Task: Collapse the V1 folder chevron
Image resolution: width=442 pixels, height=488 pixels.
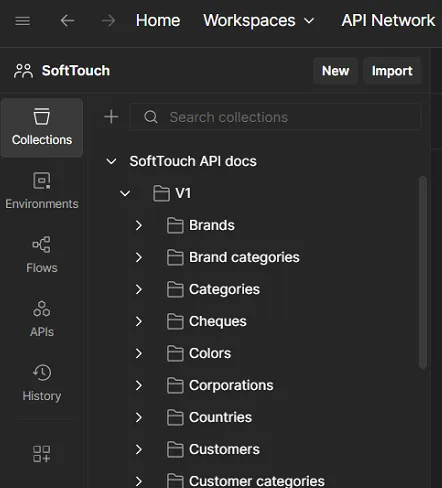Action: [x=125, y=193]
